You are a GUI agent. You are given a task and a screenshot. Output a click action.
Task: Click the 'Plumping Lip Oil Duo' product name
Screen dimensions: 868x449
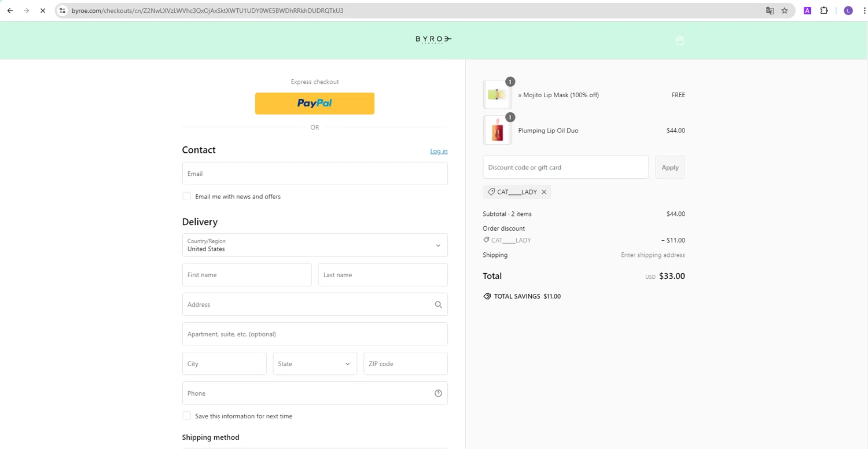tap(548, 131)
